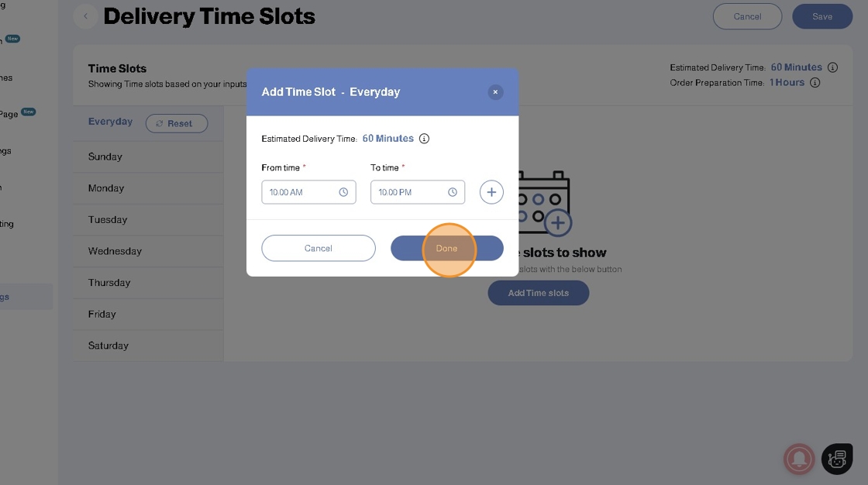Save the delivery time slots

[x=822, y=16]
